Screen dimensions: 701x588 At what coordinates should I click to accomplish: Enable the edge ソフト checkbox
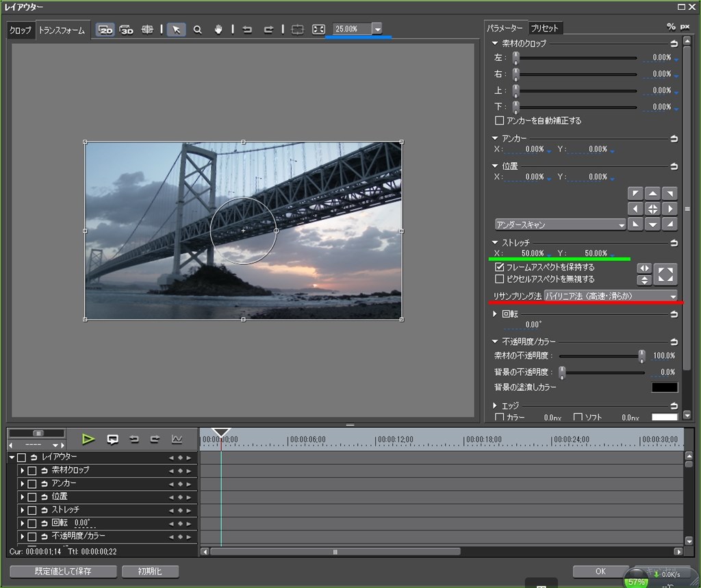(x=578, y=417)
